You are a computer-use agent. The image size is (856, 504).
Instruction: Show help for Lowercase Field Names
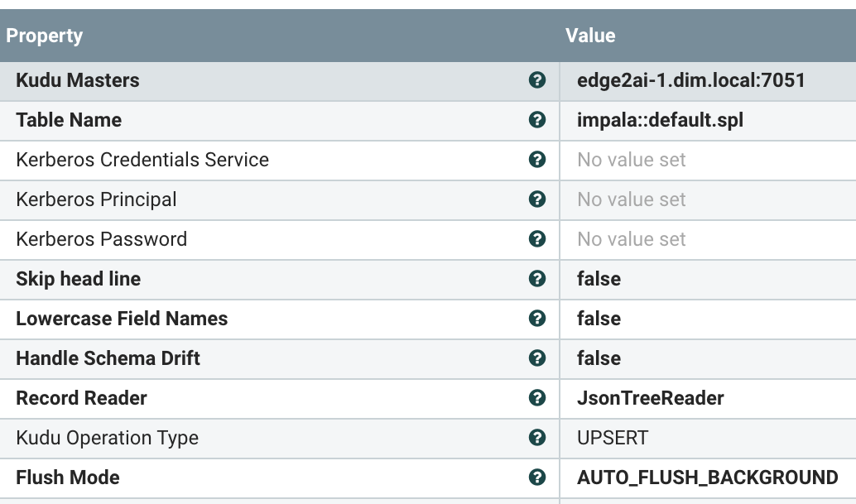(x=537, y=319)
